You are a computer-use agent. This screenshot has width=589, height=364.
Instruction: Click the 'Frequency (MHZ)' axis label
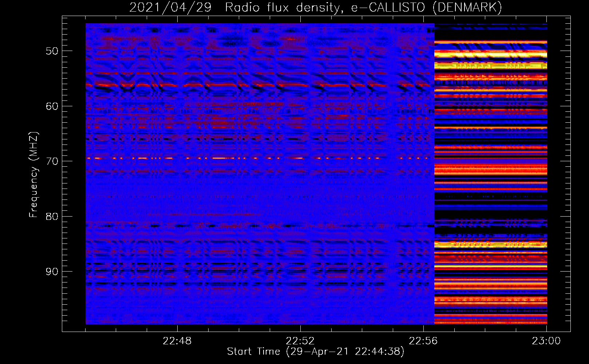pyautogui.click(x=33, y=175)
